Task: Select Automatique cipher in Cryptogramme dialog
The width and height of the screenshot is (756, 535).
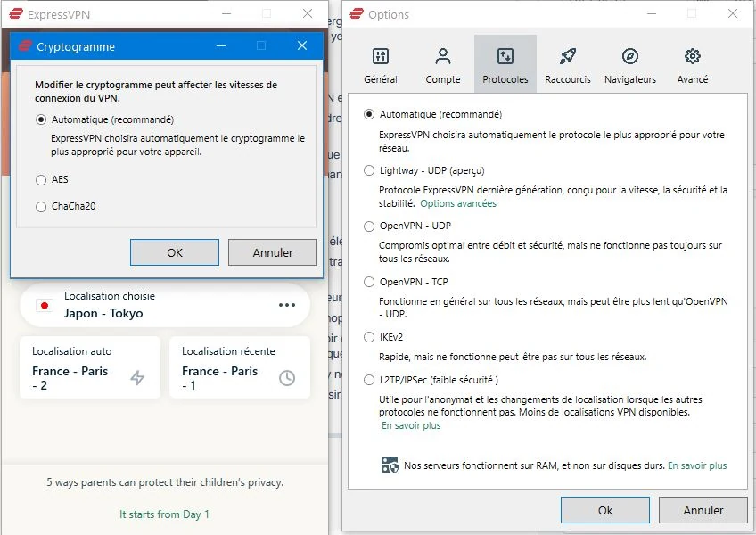Action: (41, 119)
